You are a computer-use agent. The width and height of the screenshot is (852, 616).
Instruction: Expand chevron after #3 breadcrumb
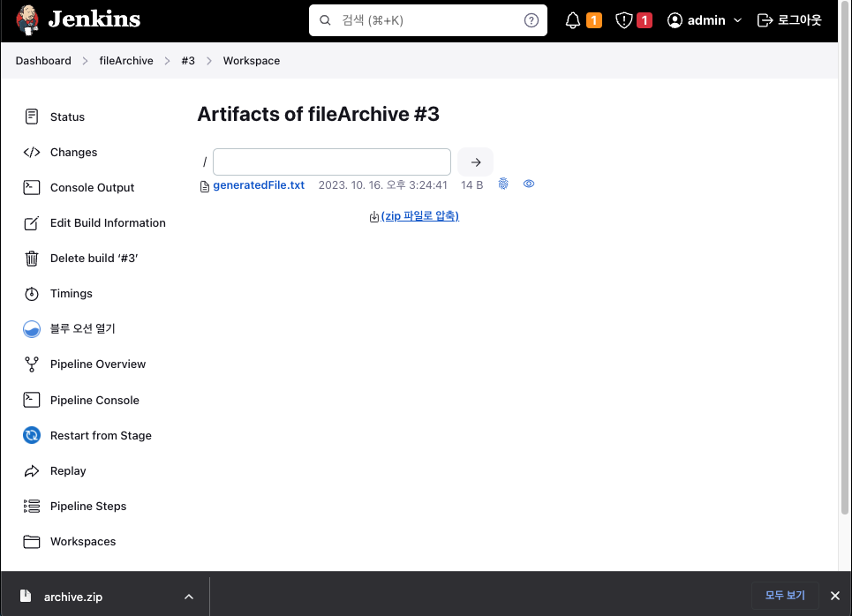(x=209, y=61)
